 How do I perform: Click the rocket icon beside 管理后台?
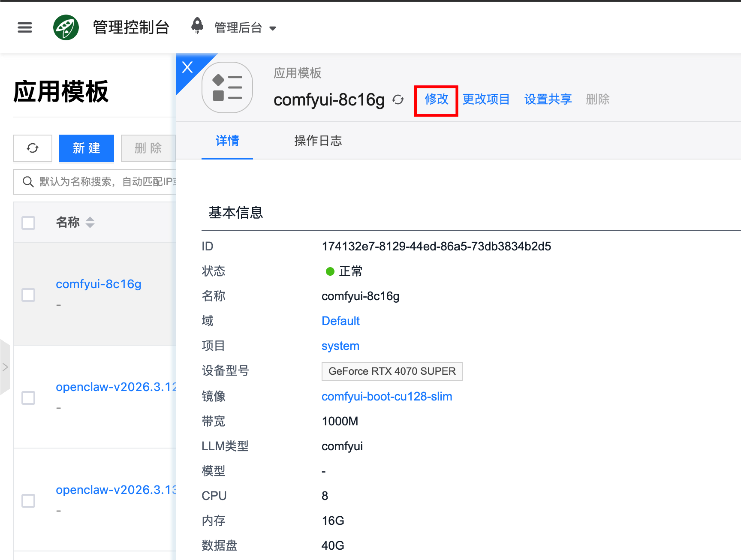pos(197,26)
